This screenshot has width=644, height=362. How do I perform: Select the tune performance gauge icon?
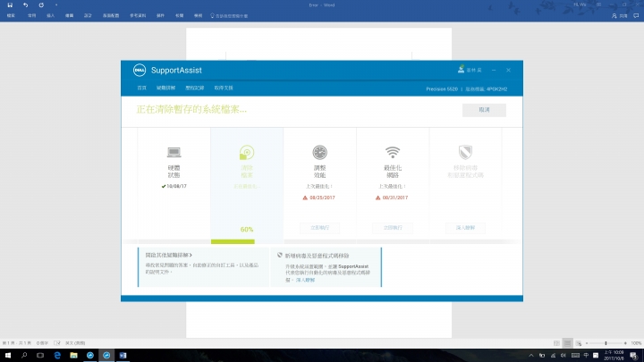tap(319, 152)
